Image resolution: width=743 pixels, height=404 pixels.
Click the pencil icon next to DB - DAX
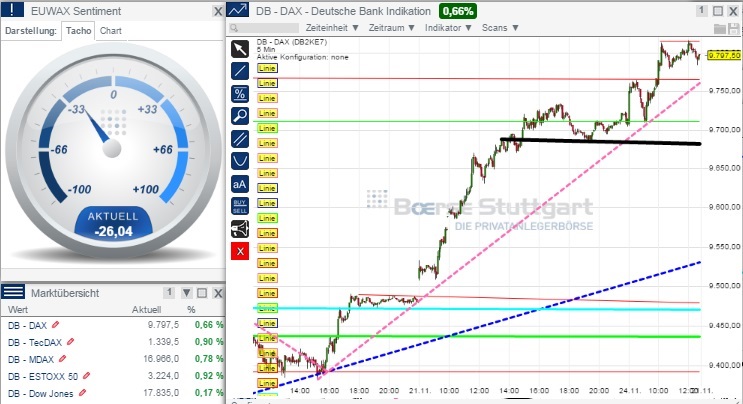[x=55, y=325]
